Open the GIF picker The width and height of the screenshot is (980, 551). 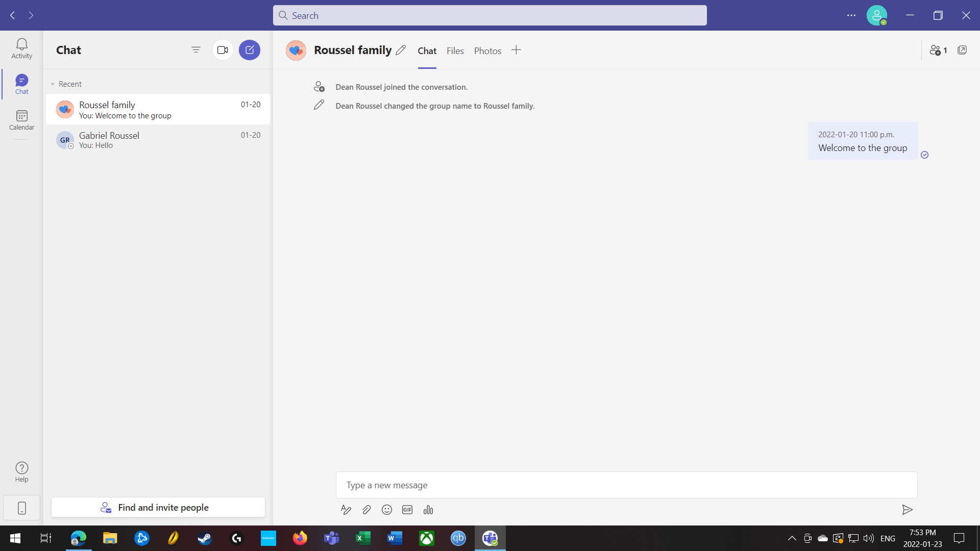click(x=407, y=510)
